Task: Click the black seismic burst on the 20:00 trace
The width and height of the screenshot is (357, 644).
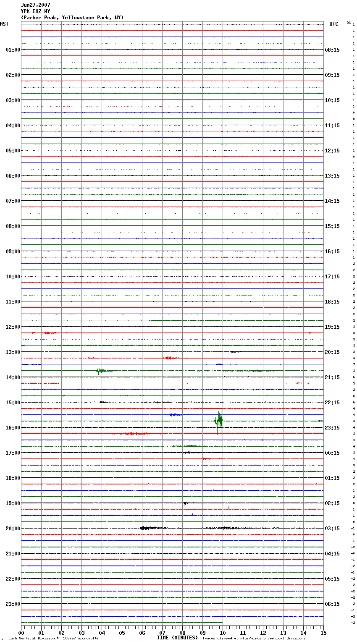Action: [x=153, y=528]
